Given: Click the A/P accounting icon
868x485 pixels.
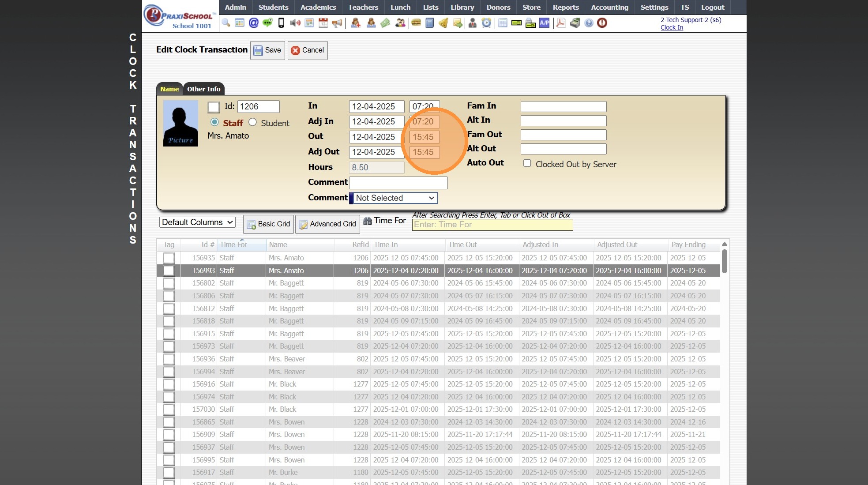Looking at the screenshot, I should (545, 23).
